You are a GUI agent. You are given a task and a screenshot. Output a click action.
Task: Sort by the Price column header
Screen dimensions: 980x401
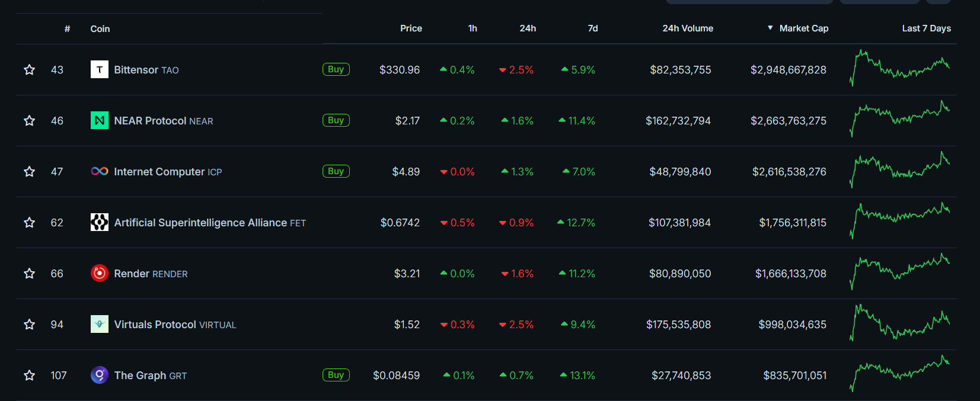[x=411, y=28]
